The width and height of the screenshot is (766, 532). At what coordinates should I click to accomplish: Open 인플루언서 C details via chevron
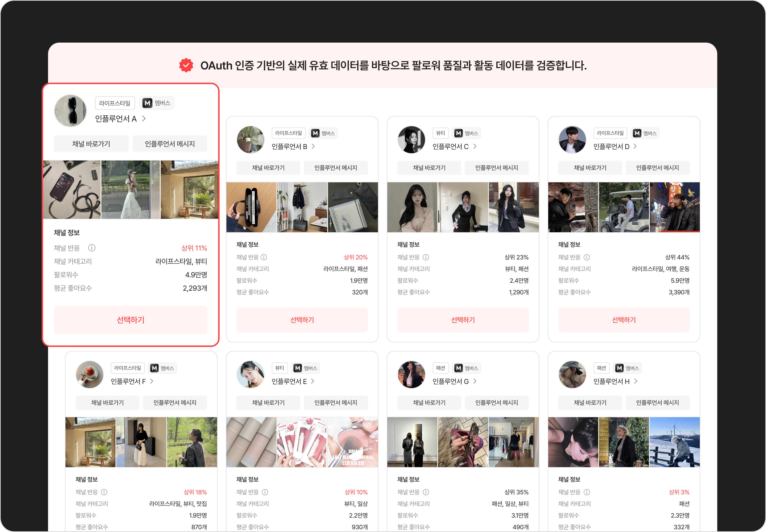pos(475,146)
